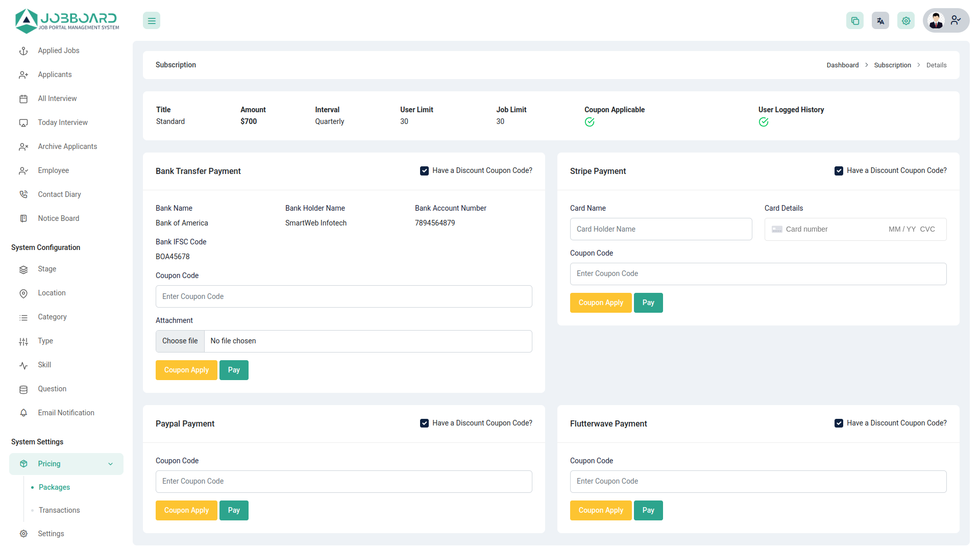The width and height of the screenshot is (980, 551).
Task: Click the Archive Applicants icon
Action: coord(23,146)
